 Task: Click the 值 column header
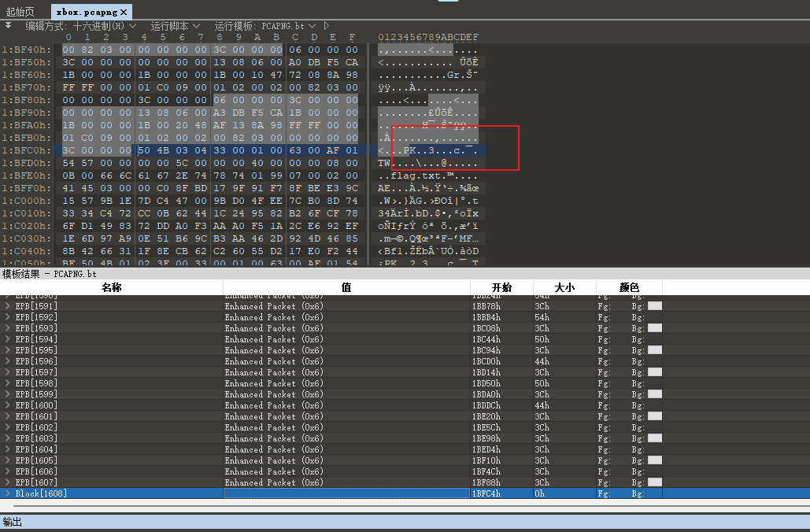pyautogui.click(x=346, y=287)
